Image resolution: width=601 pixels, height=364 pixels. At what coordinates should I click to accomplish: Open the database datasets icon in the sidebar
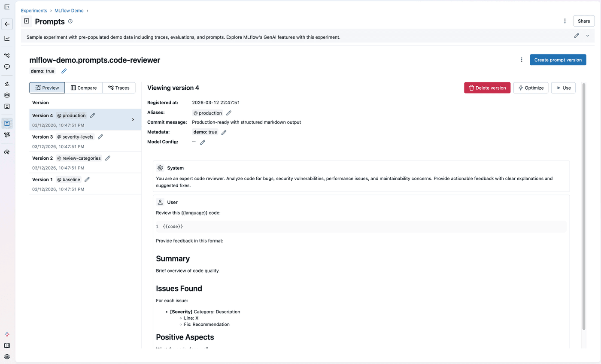7,95
